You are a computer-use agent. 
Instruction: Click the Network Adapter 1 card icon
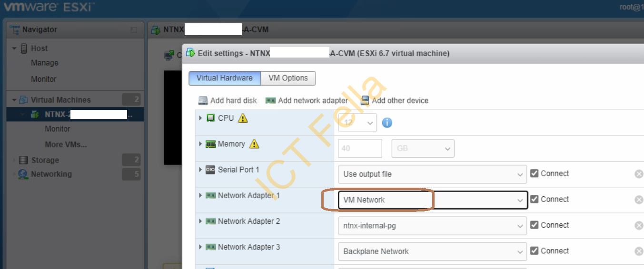pos(210,195)
